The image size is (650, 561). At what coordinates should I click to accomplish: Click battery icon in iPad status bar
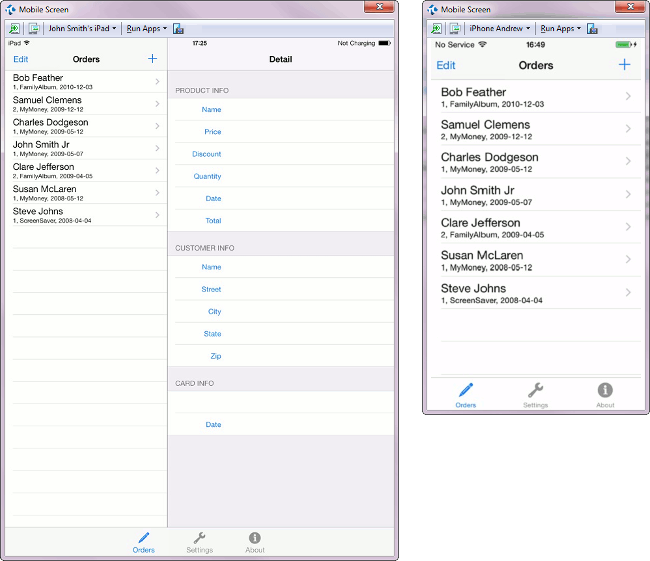[x=384, y=43]
